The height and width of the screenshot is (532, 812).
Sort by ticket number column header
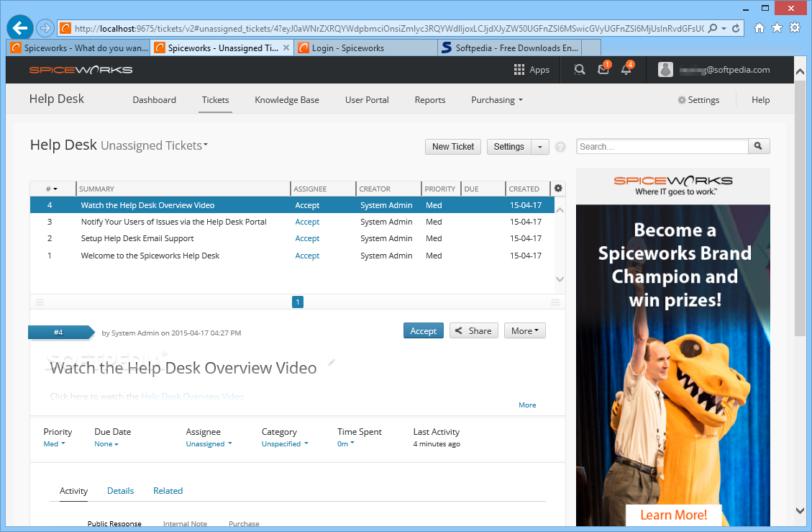52,189
